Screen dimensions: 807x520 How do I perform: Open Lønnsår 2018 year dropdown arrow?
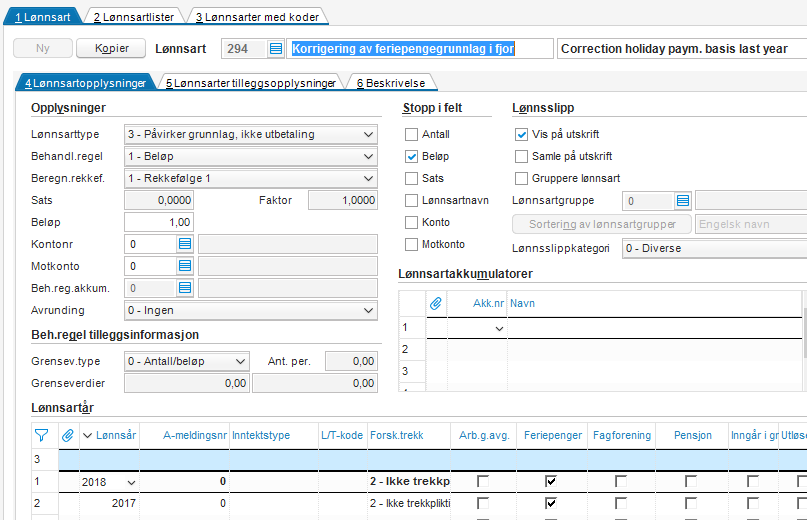(x=131, y=482)
